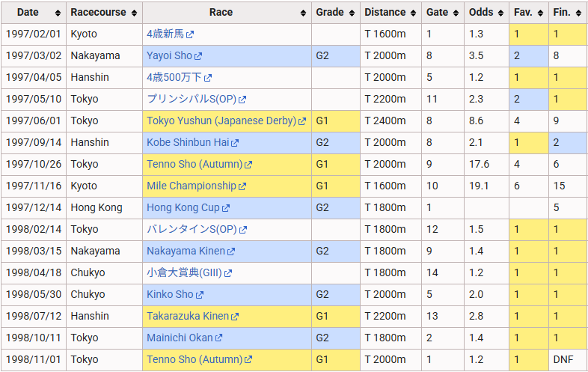Click external icon after 1998/11/01 Tenno Sho
The width and height of the screenshot is (588, 372).
pos(248,360)
